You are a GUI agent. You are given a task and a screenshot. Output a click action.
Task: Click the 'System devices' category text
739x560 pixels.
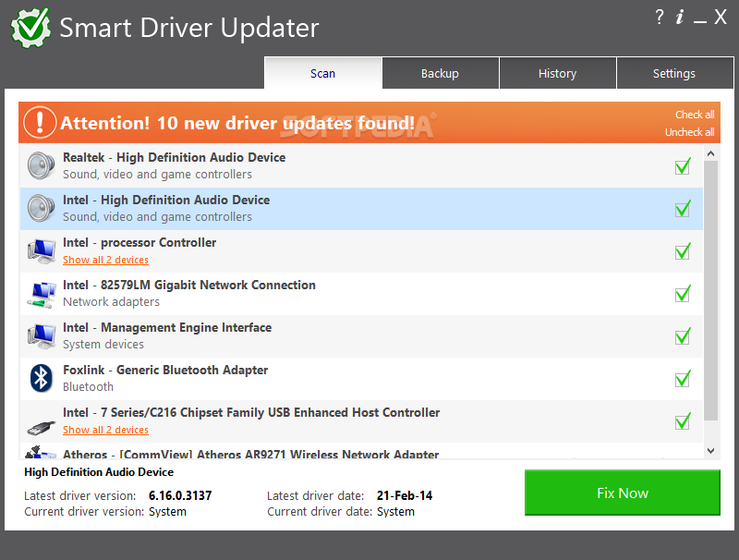coord(103,344)
